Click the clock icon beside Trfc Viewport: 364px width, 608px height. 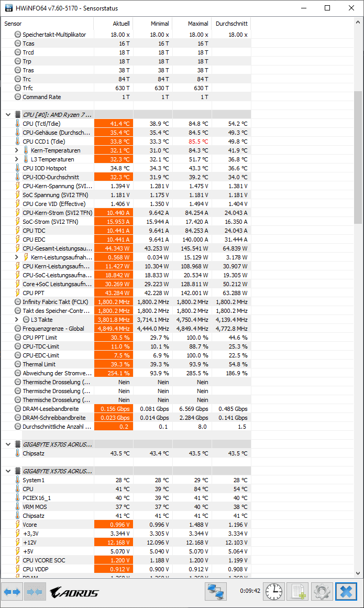pos(17,88)
